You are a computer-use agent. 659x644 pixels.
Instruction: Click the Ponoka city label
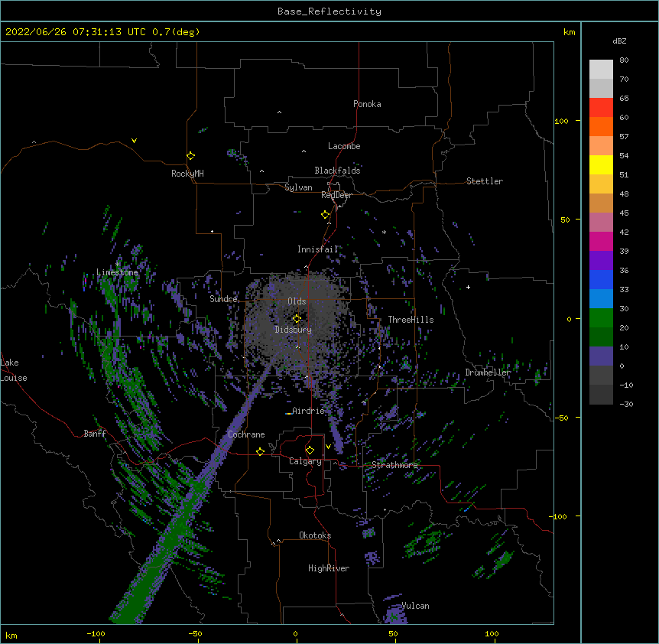(x=367, y=104)
